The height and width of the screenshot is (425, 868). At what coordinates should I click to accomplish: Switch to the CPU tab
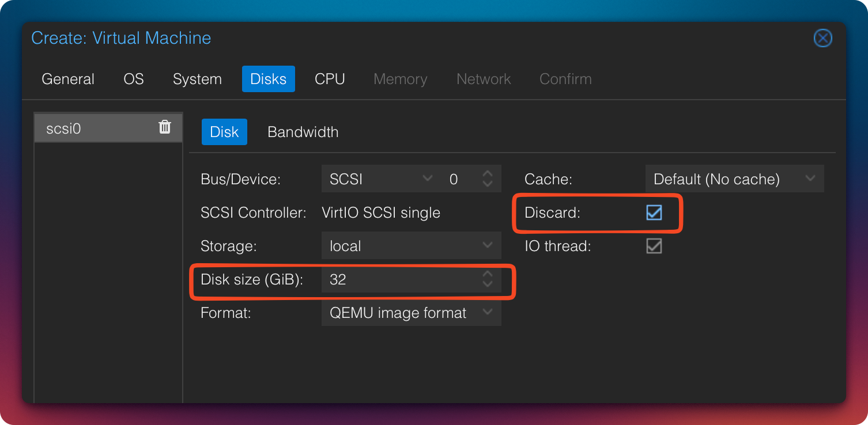tap(330, 79)
